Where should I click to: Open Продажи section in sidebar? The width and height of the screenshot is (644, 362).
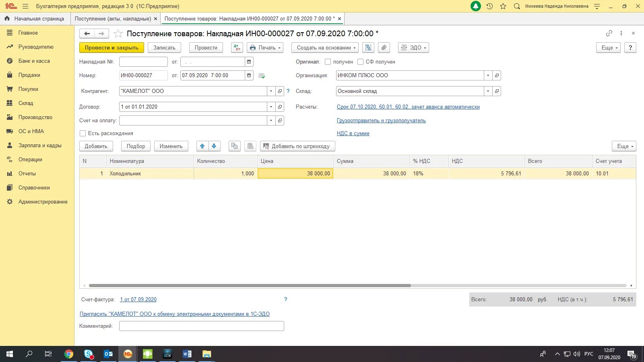tap(29, 75)
